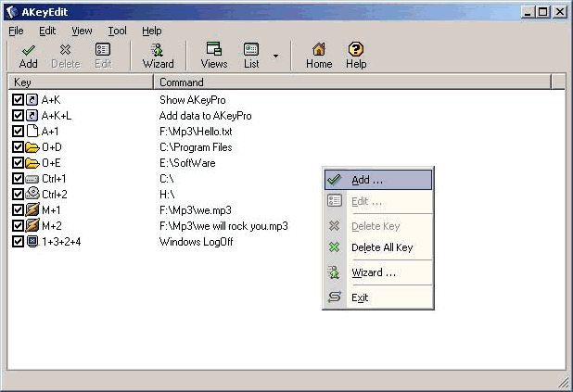Toggle the 1+3+2+4 hotkey checkbox
The width and height of the screenshot is (573, 392).
click(18, 242)
